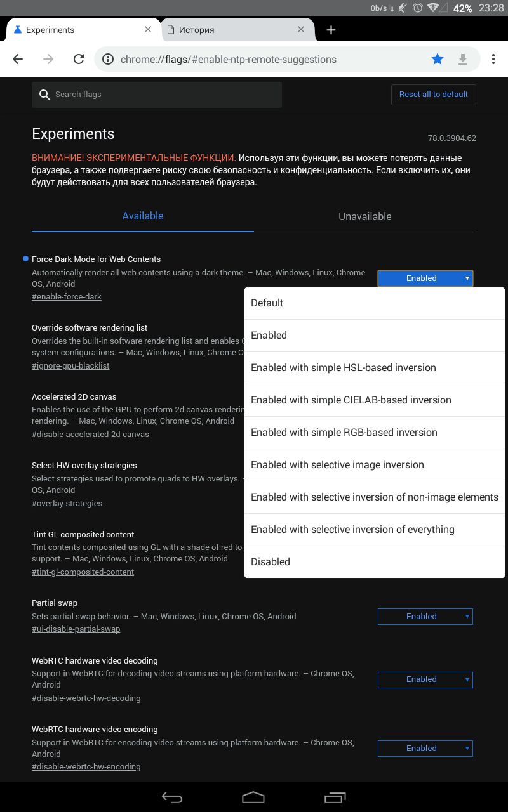Select Enabled with simple HSL-based inversion

(x=343, y=367)
